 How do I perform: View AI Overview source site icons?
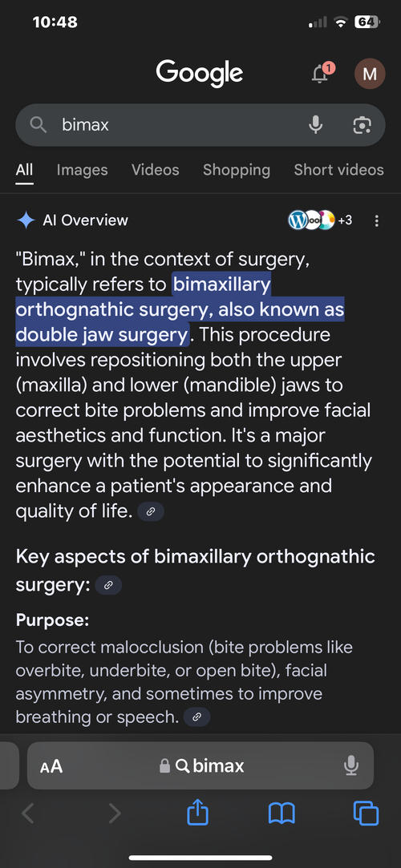point(320,220)
